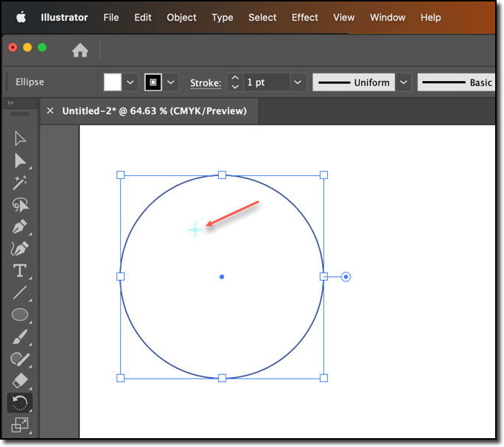Open the Apple menu
The image size is (504, 447).
(x=21, y=18)
